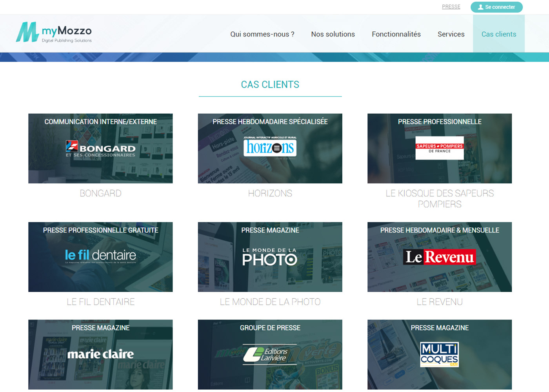Image resolution: width=549 pixels, height=392 pixels.
Task: Click LE KIOSQUE DES SAPEURS POMPIERS title
Action: [x=440, y=199]
